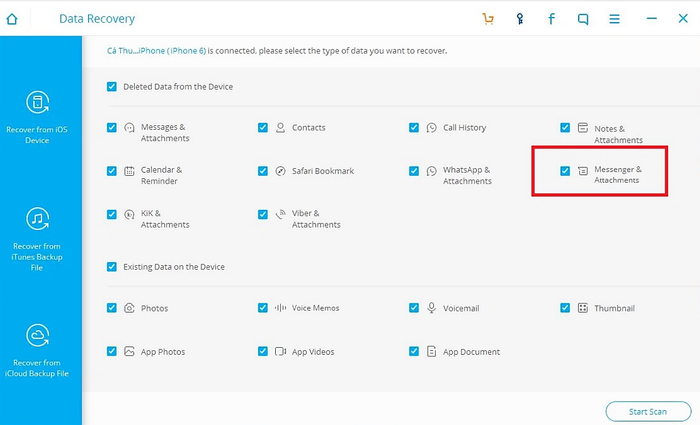
Task: Open the Facebook share icon
Action: pyautogui.click(x=551, y=19)
